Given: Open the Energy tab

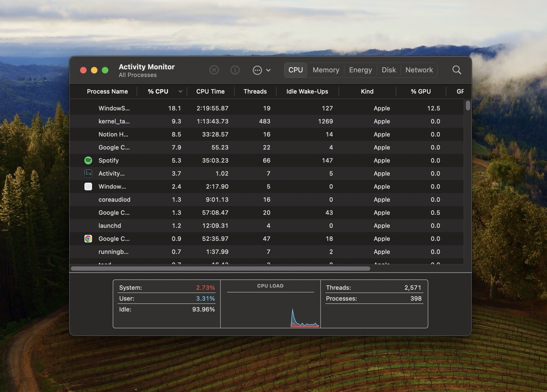Looking at the screenshot, I should point(360,70).
